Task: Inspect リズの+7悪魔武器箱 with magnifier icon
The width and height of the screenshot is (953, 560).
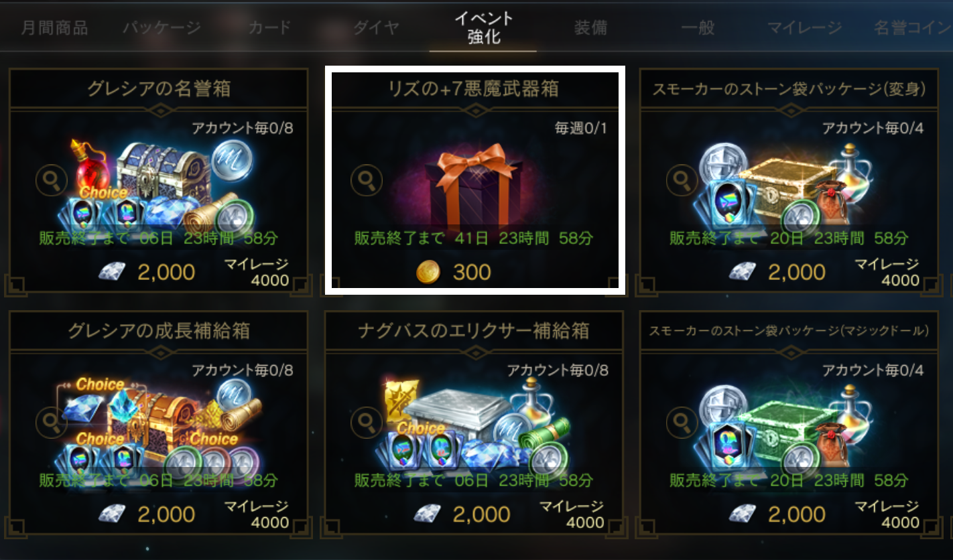Action: point(367,181)
